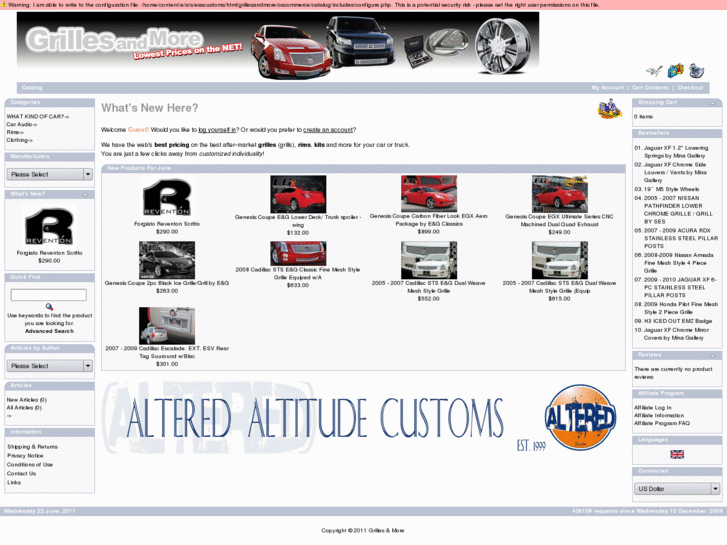Screen dimensions: 727x545
Task: Expand WHAT KIND OF CAR? category
Action: (38, 116)
